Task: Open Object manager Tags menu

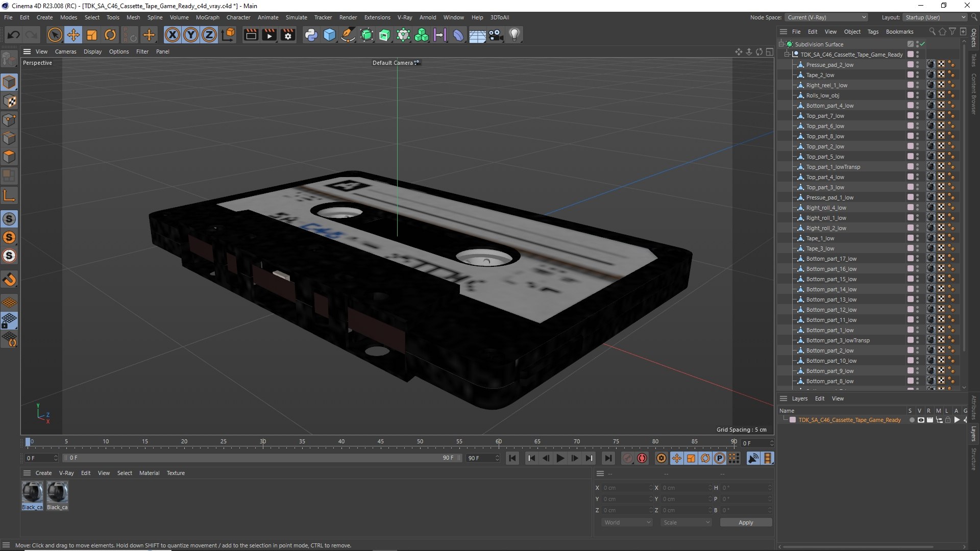Action: (873, 32)
